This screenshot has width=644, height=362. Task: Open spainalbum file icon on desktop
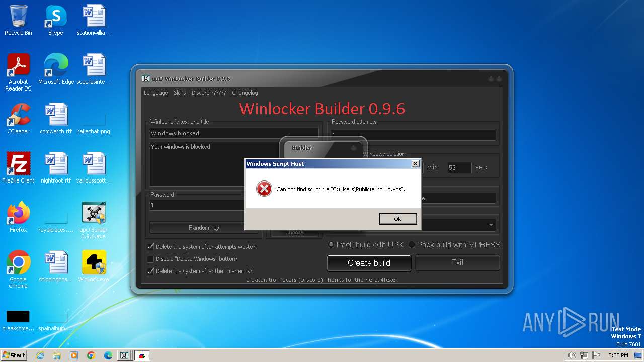click(x=56, y=321)
